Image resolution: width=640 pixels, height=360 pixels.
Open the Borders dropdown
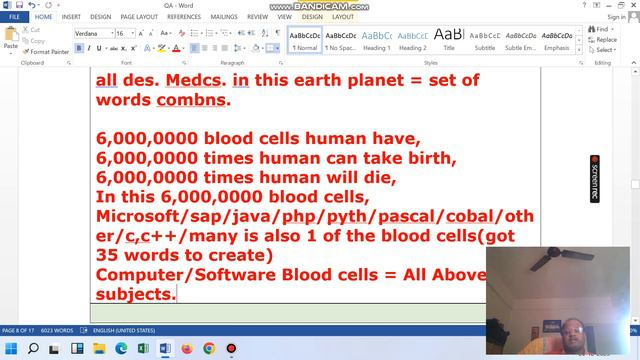tap(278, 49)
